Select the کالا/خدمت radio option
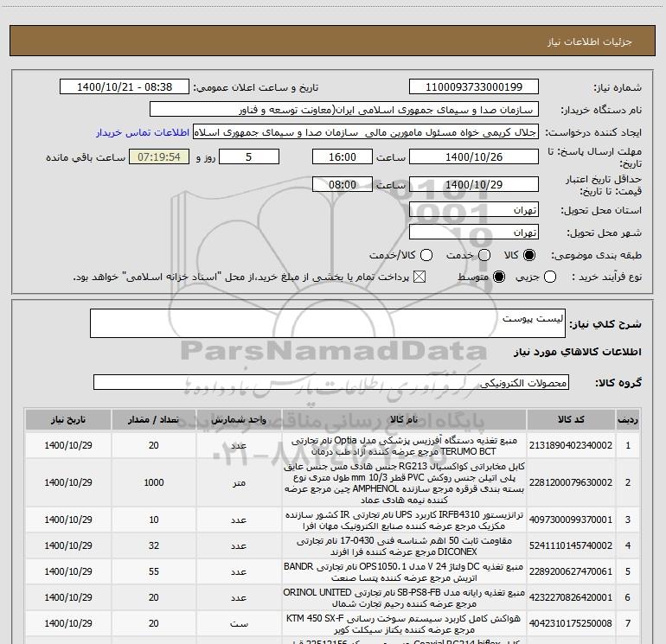This screenshot has width=666, height=644. [426, 255]
